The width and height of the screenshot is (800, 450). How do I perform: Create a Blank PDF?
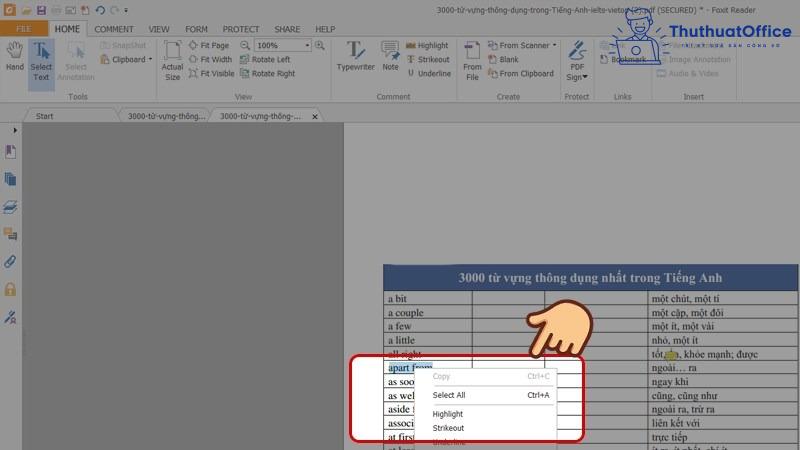tap(503, 59)
